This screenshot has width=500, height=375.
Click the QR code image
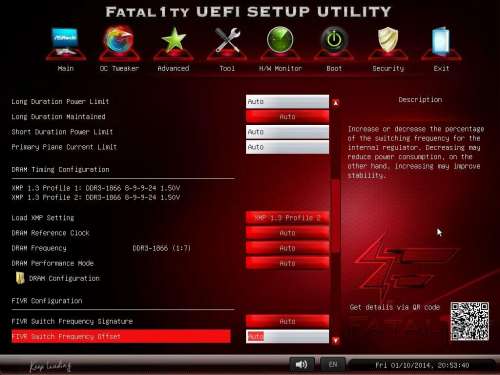[x=469, y=321]
